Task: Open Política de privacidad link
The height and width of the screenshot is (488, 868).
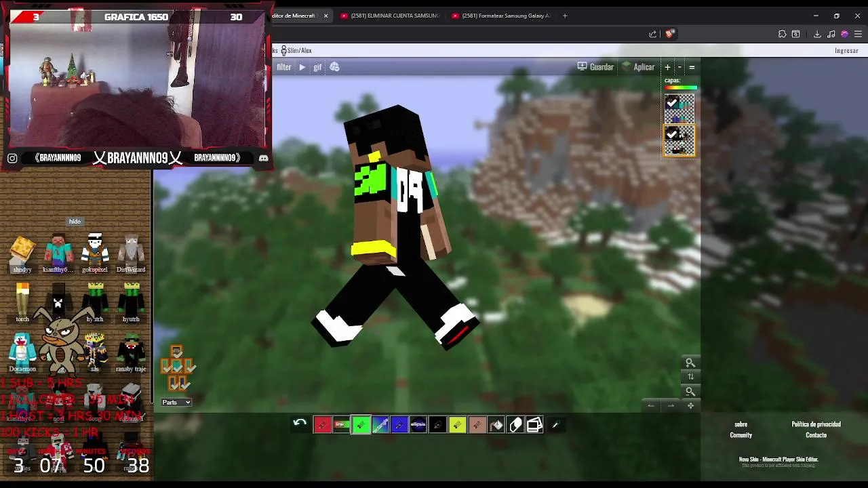Action: pyautogui.click(x=816, y=424)
